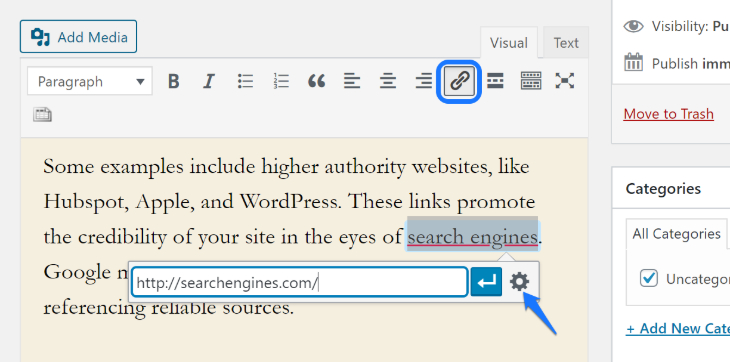Click the Add Media button
Image resolution: width=730 pixels, height=362 pixels.
tap(78, 36)
